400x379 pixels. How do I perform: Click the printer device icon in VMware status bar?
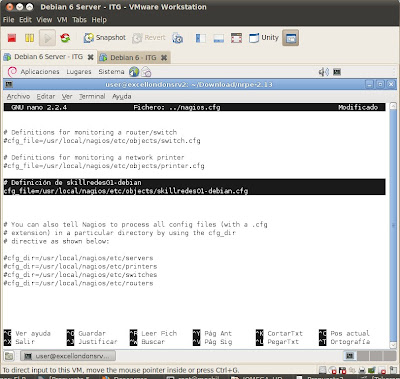tap(362, 370)
